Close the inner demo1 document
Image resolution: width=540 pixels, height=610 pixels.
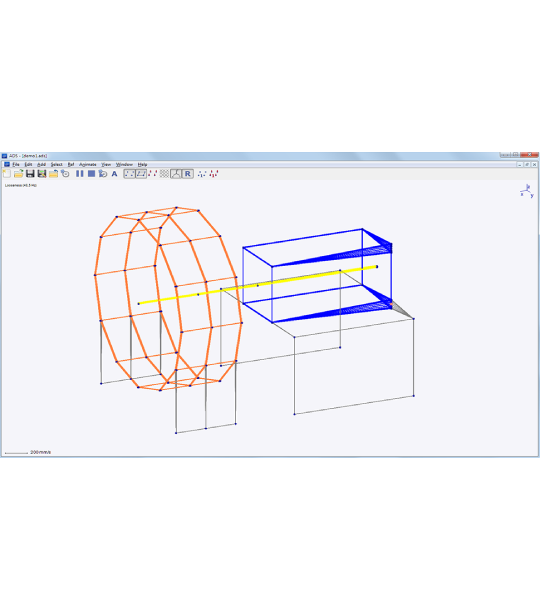pos(535,165)
